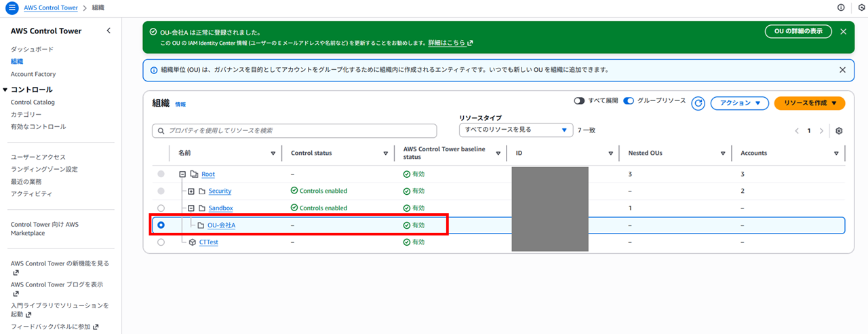The image size is (868, 334).
Task: Open the 詳細はこちら link
Action: (446, 43)
